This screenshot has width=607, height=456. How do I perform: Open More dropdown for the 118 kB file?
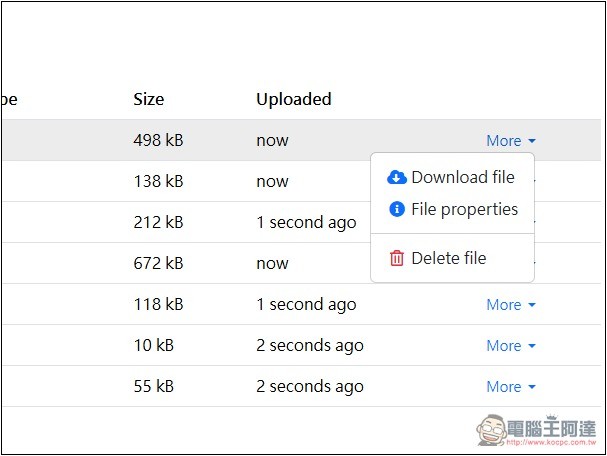point(511,305)
